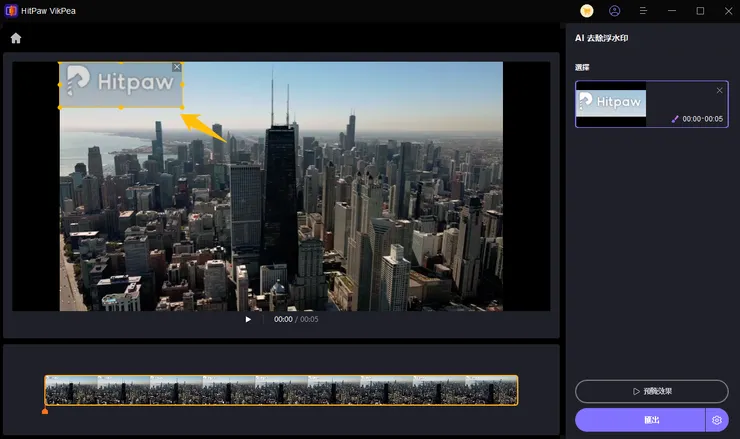Viewport: 740px width, 439px height.
Task: Open export settings gear icon
Action: 717,420
